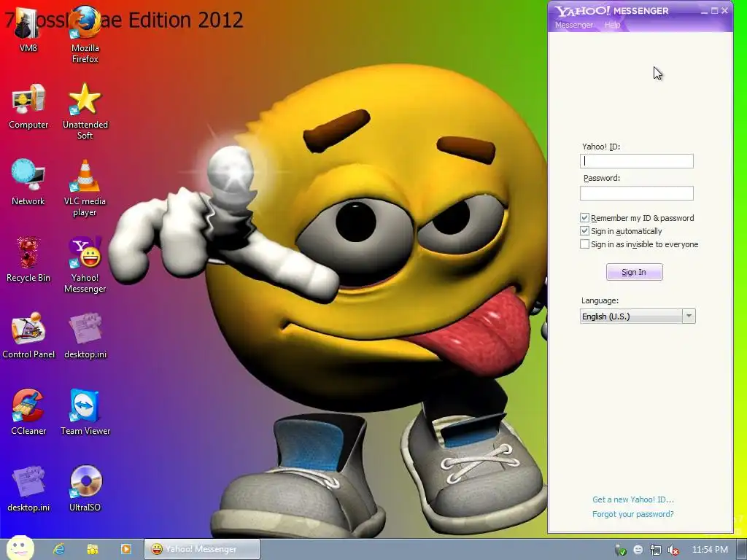Select the desktop.ini file beside Control Panel
The image size is (747, 560).
point(85,335)
